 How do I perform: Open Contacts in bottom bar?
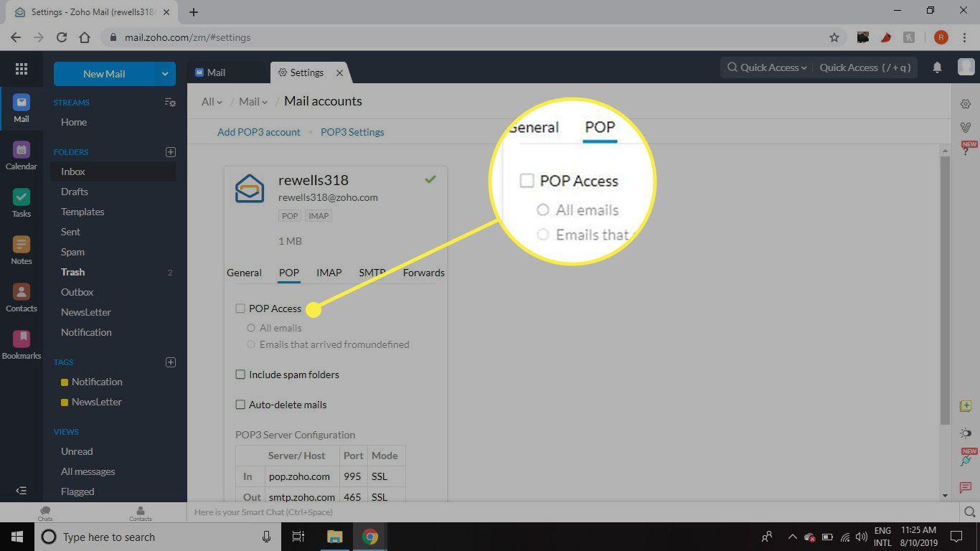[141, 513]
